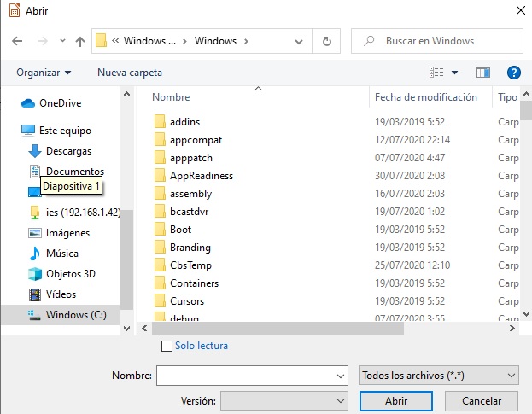Click the Nombre file name field
Viewport: 532px width, 414px height.
252,376
